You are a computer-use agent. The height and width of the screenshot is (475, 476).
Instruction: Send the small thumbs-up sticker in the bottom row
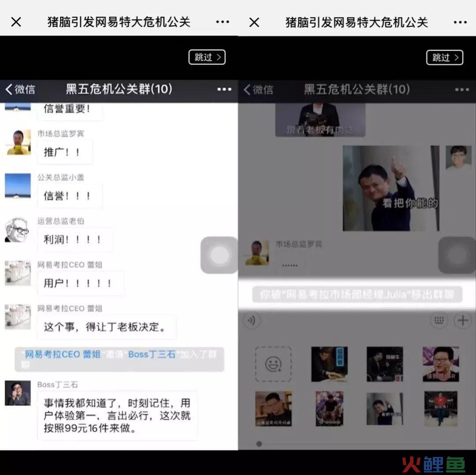(x=385, y=408)
